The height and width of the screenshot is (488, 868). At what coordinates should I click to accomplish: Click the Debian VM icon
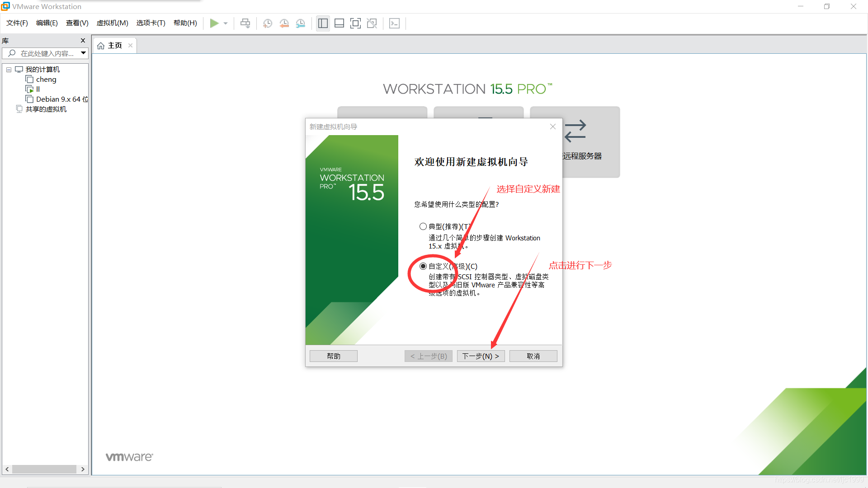[x=29, y=99]
